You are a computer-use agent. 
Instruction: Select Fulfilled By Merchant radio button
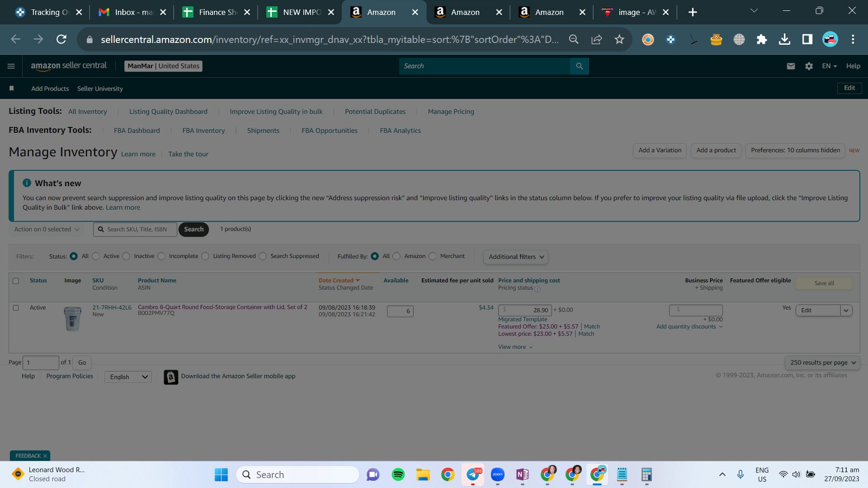tap(433, 256)
